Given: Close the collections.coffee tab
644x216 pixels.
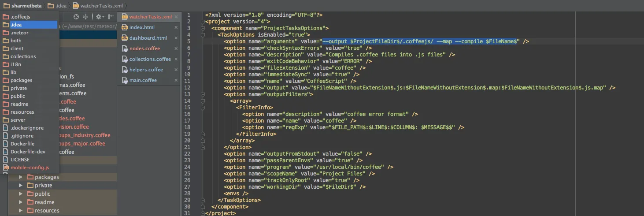Looking at the screenshot, I should tap(176, 59).
